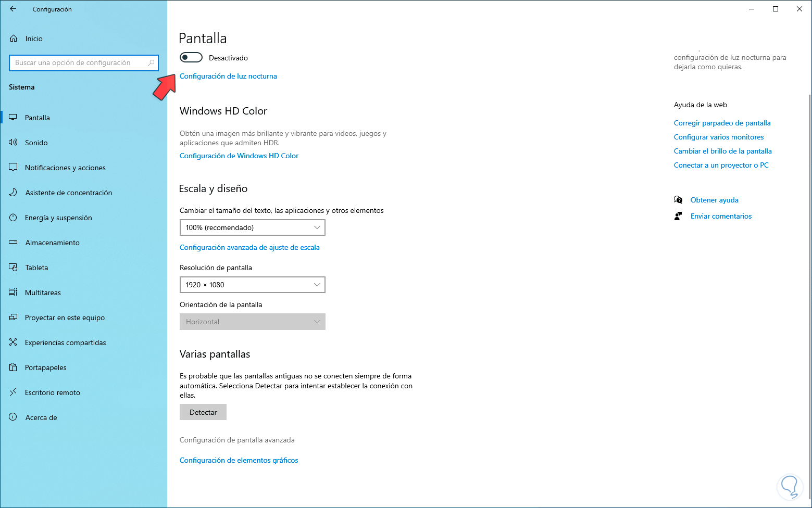
Task: Open Configuración de luz nocturna link
Action: coord(228,76)
